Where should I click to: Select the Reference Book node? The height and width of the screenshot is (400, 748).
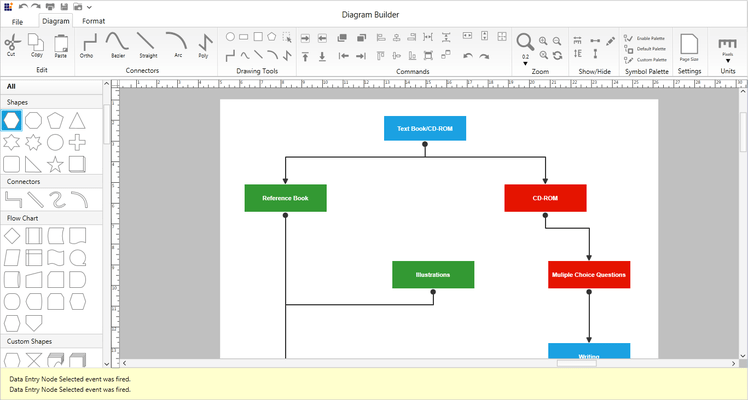[x=286, y=198]
